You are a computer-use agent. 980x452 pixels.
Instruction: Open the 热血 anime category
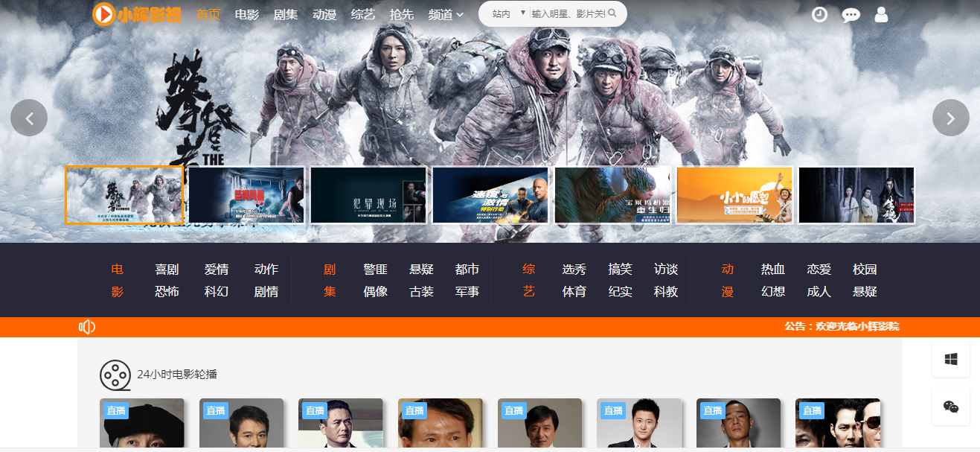pyautogui.click(x=773, y=270)
